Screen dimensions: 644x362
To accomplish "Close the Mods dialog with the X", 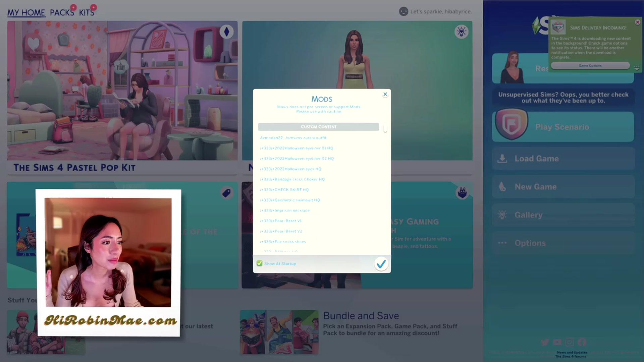I will [x=385, y=95].
